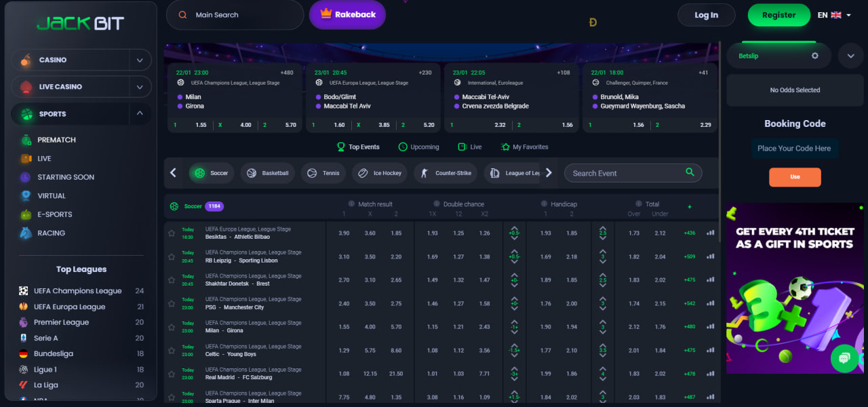Show next sports with right arrow

pyautogui.click(x=549, y=173)
